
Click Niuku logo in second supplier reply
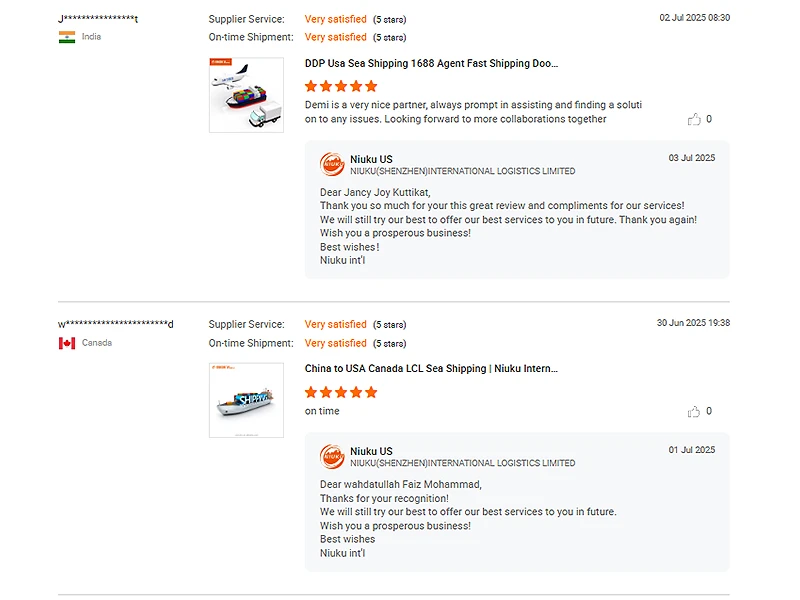(332, 457)
